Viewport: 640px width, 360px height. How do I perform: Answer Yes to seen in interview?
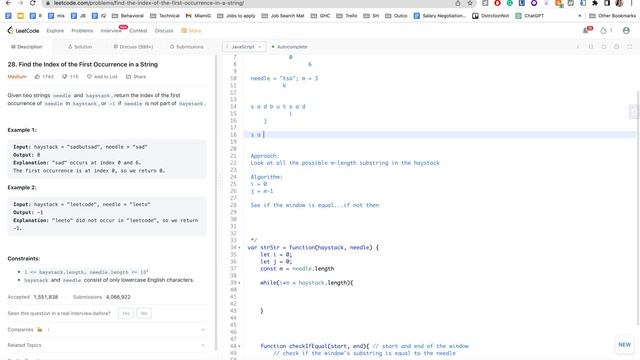point(126,313)
